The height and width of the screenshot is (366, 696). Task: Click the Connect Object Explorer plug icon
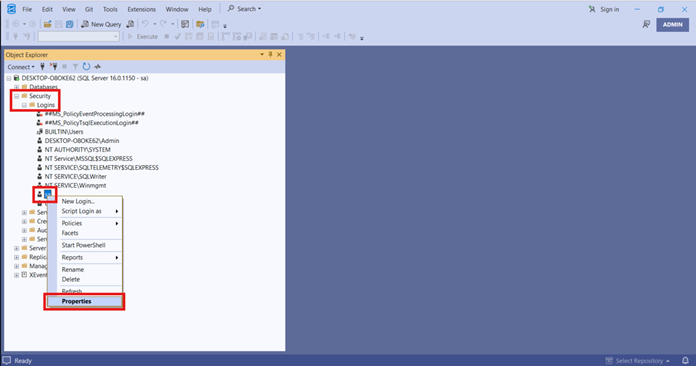point(43,67)
